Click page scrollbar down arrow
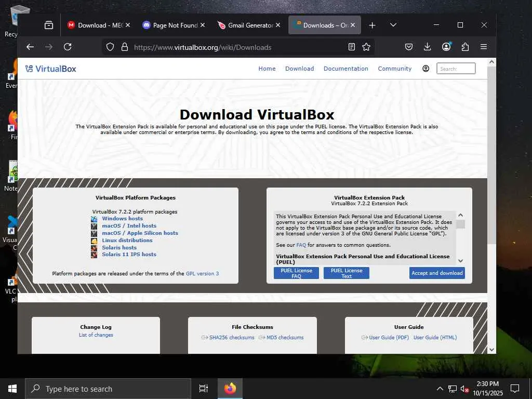 point(491,350)
